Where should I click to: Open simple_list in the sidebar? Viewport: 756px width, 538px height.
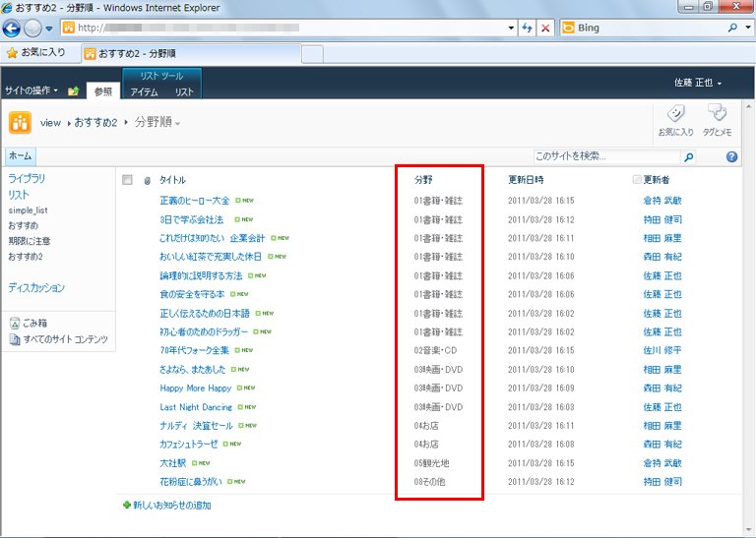(x=28, y=210)
